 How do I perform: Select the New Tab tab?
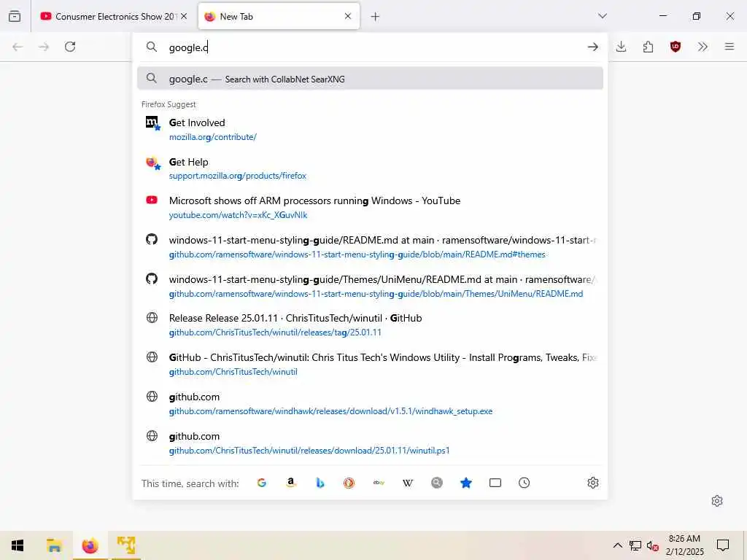click(x=279, y=17)
